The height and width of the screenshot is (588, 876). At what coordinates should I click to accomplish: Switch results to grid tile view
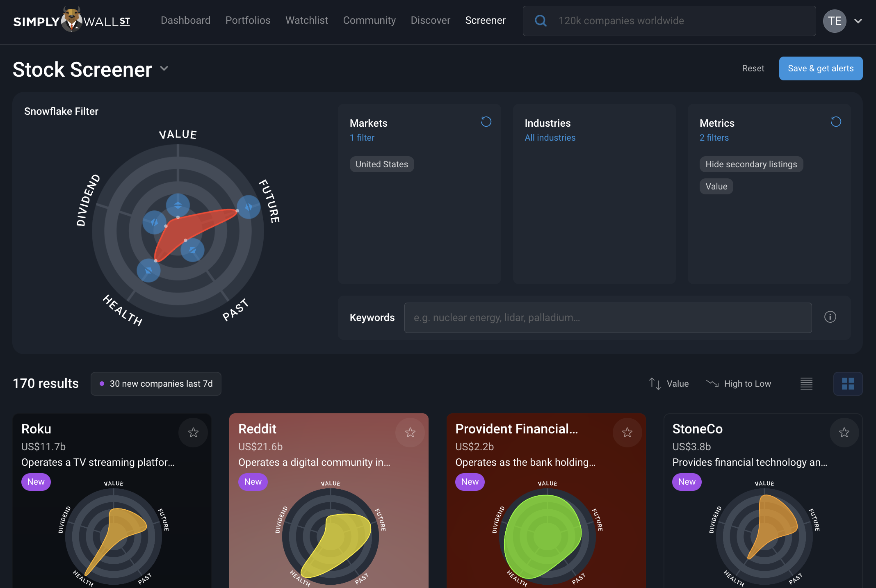click(x=848, y=384)
